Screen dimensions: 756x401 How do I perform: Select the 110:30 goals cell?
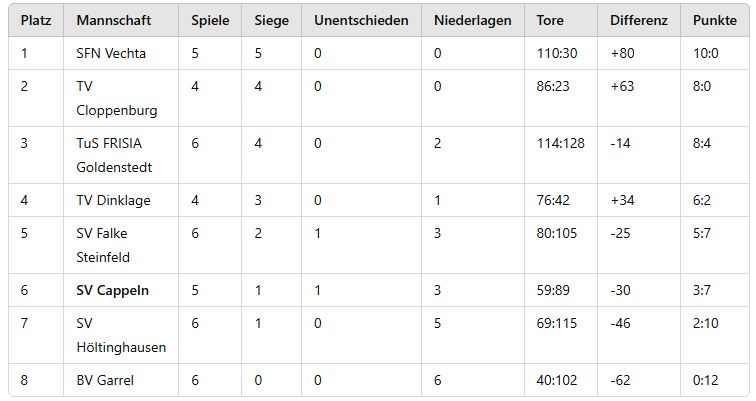561,53
